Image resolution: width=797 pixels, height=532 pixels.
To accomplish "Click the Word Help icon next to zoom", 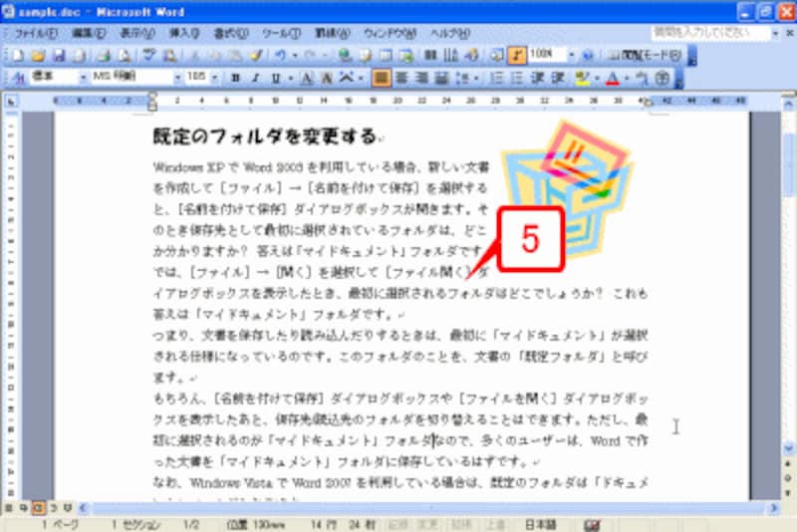I will pyautogui.click(x=588, y=55).
